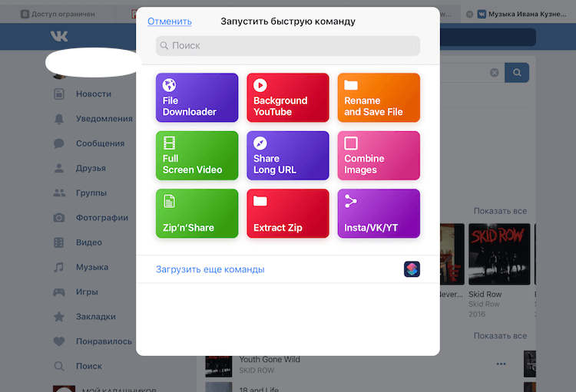Click the Поиск magnifier icon in sidebar

[59, 366]
